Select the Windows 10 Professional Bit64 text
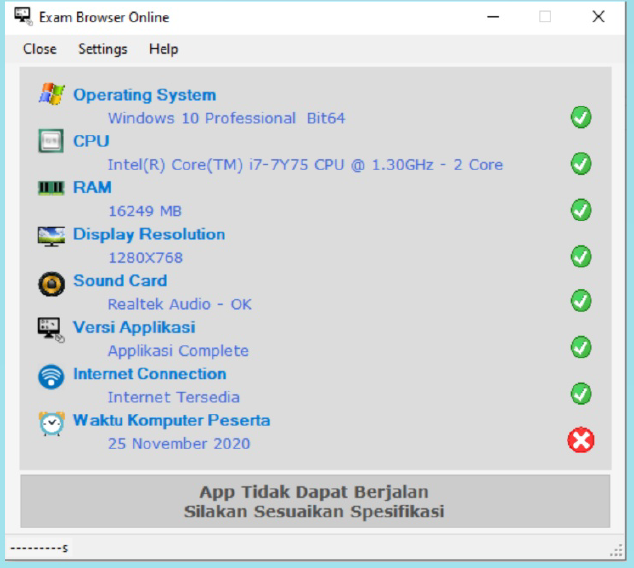 click(226, 118)
